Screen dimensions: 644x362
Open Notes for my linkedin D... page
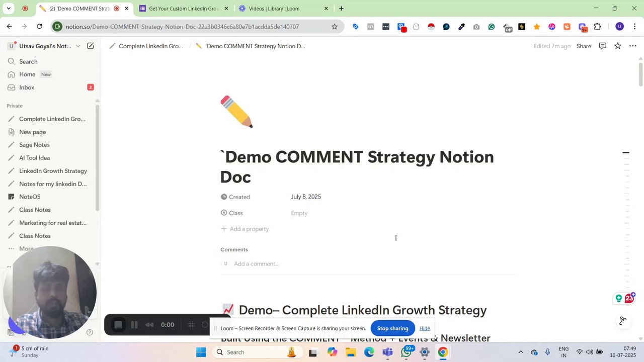[50, 184]
